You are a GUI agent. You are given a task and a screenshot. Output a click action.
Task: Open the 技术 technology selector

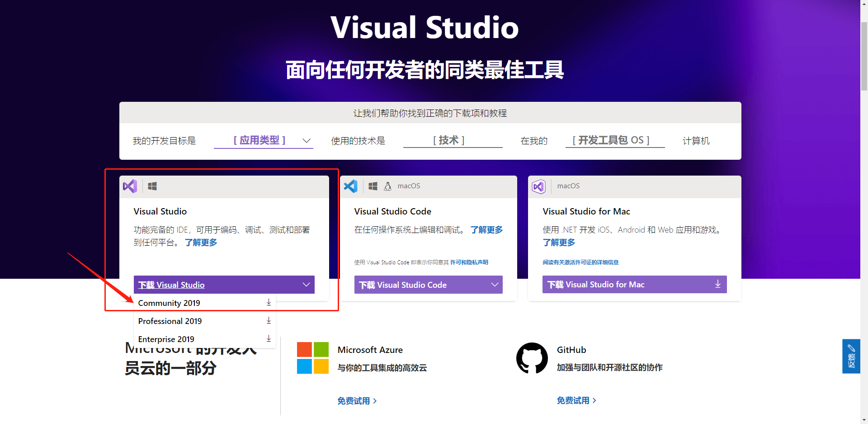point(453,141)
